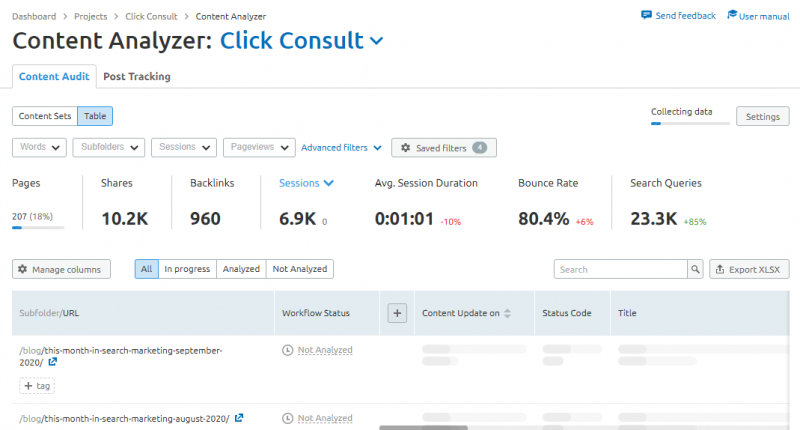Click the gear icon in Saved Filters
800x430 pixels.
(406, 147)
